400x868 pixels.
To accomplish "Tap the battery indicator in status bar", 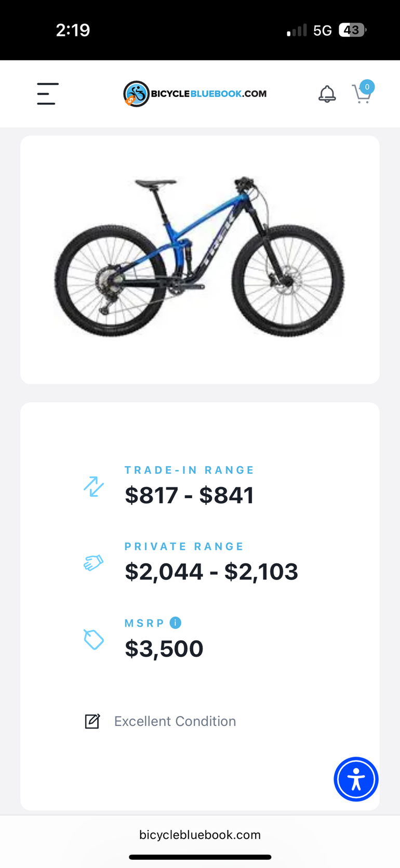I will point(352,30).
